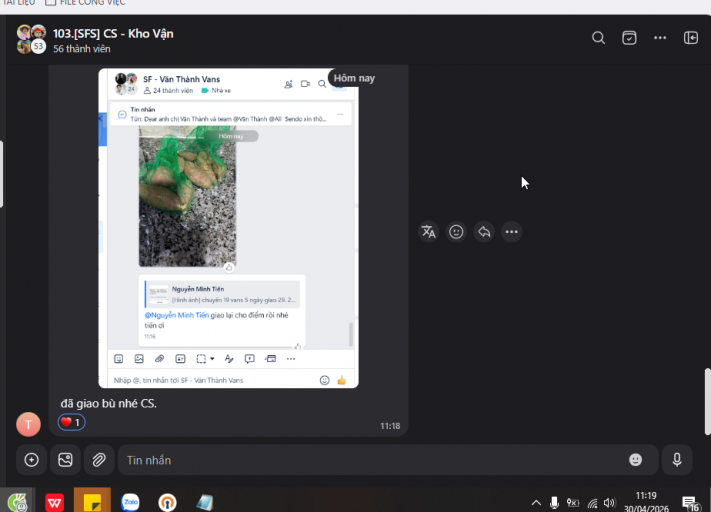Translate the message with the translate icon
The width and height of the screenshot is (711, 512).
click(x=428, y=232)
